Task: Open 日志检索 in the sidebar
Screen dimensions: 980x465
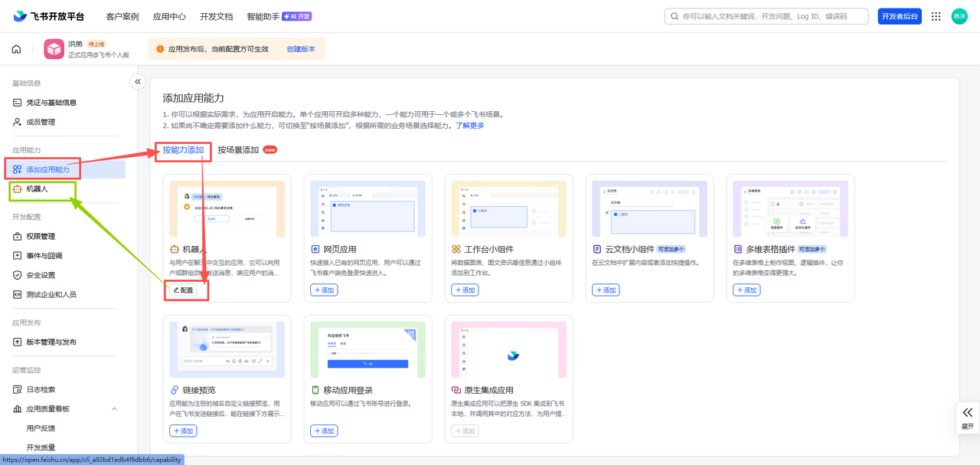Action: click(x=42, y=388)
